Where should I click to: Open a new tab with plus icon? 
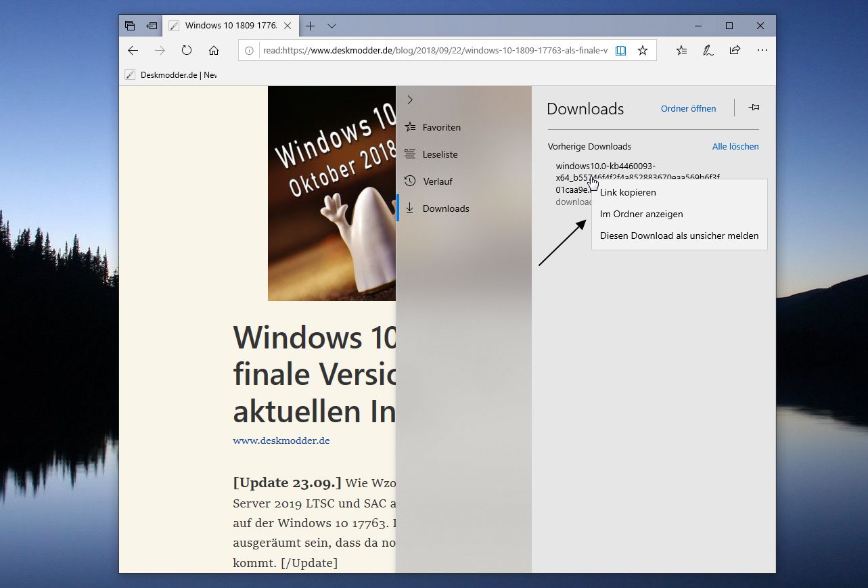point(310,26)
